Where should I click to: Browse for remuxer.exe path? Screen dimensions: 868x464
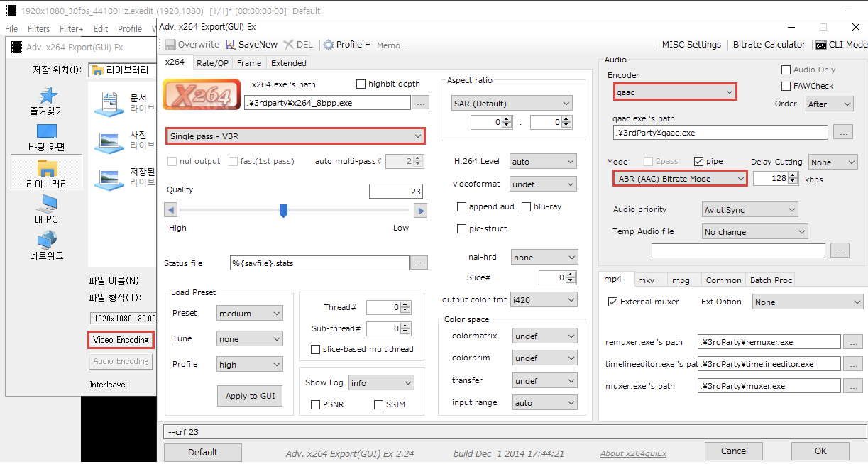click(x=854, y=342)
